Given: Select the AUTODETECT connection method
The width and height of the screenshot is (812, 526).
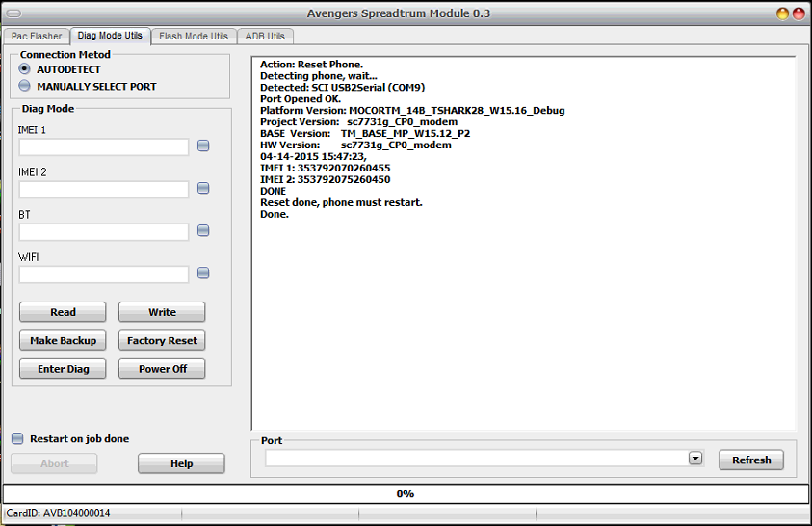Looking at the screenshot, I should (x=24, y=68).
